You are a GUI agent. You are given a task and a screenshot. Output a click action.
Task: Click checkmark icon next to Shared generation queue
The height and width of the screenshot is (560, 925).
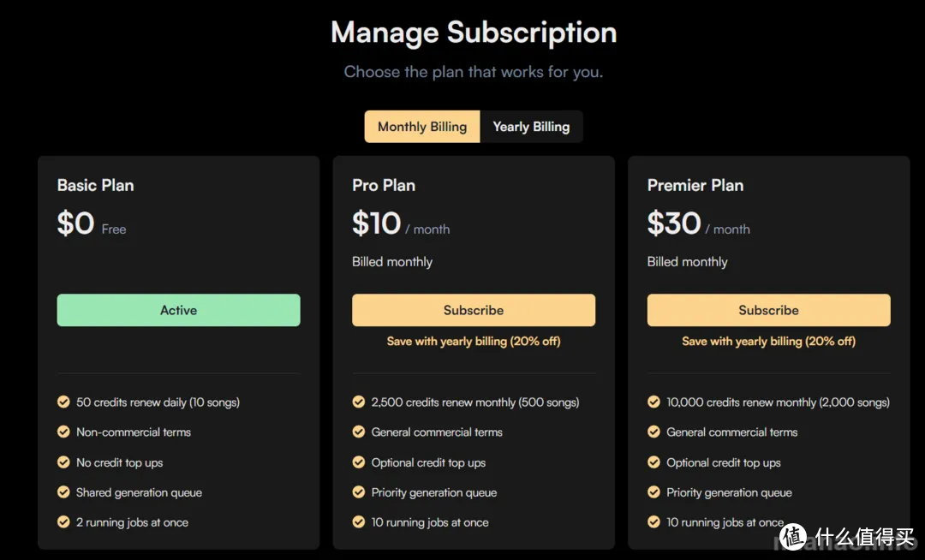point(63,492)
